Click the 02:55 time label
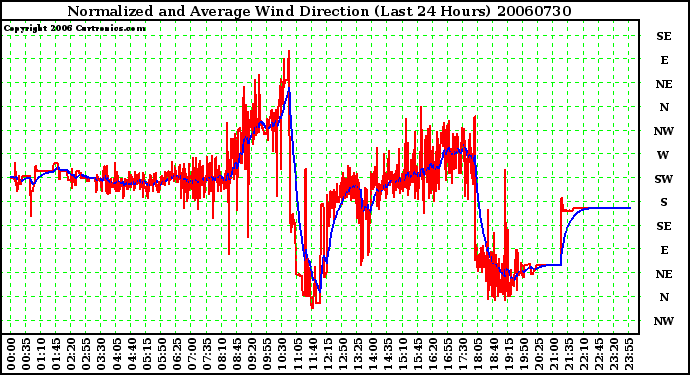 (x=86, y=354)
